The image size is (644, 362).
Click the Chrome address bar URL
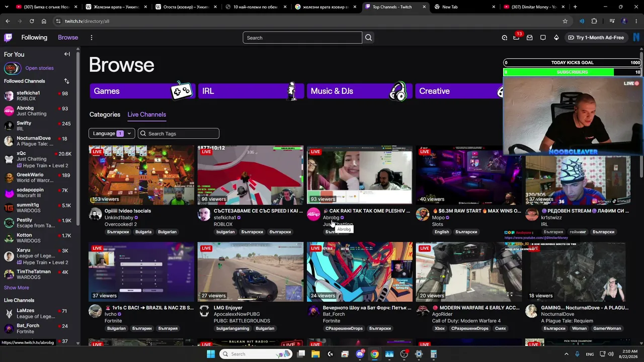tap(87, 21)
